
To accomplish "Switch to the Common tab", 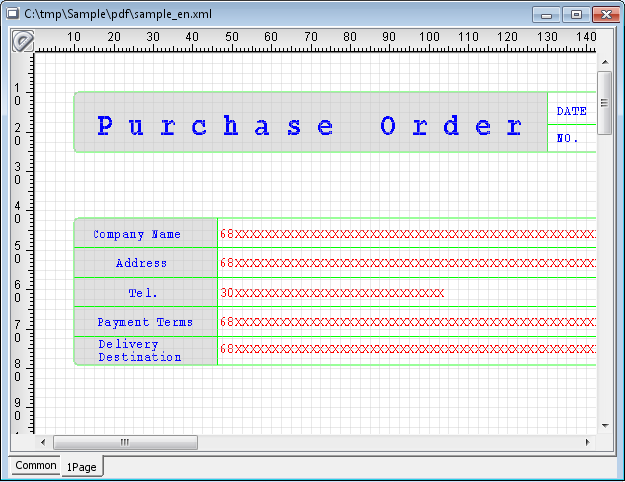I will [x=36, y=466].
